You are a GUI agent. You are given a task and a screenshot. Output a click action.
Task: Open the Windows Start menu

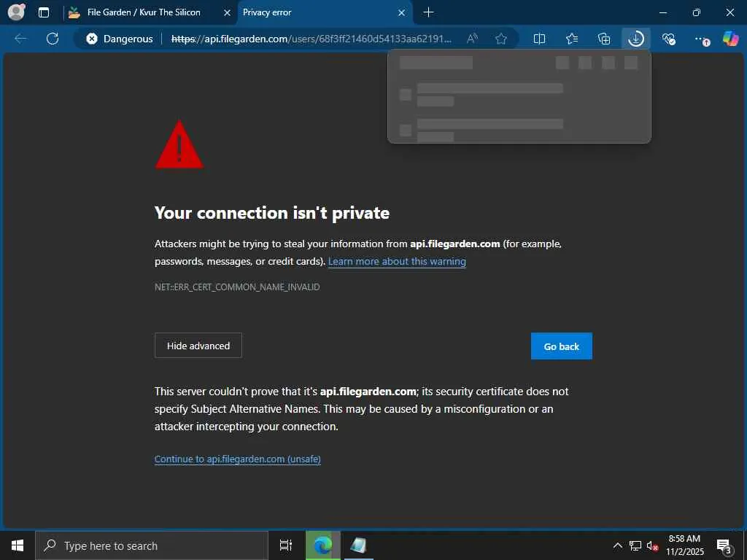pyautogui.click(x=18, y=545)
